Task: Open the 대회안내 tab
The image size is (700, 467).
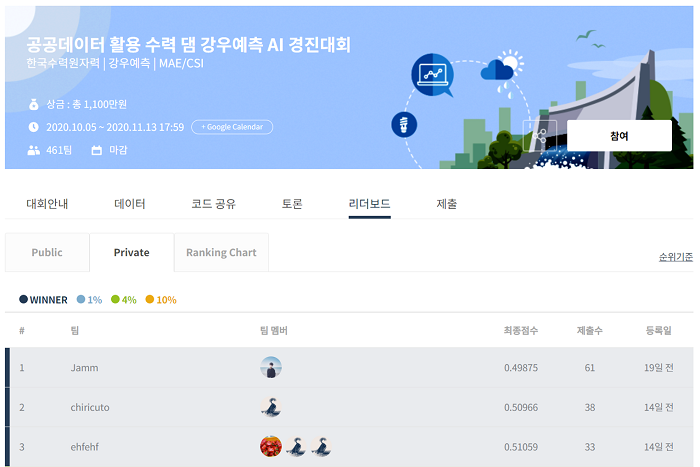Action: [x=47, y=204]
